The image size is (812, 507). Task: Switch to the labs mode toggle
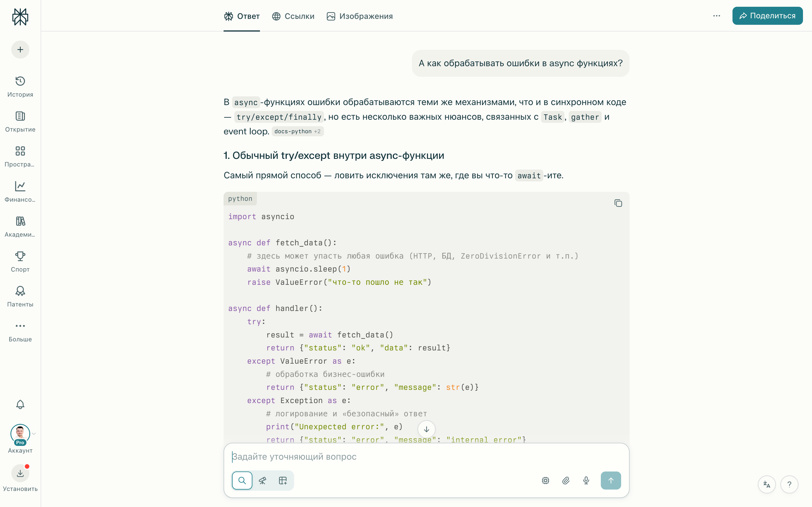(283, 481)
